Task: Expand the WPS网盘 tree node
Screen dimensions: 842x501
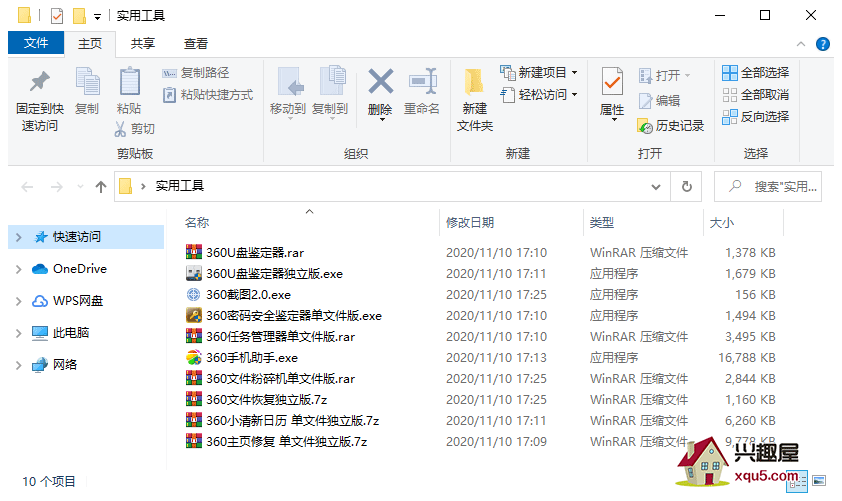Action: (x=19, y=301)
